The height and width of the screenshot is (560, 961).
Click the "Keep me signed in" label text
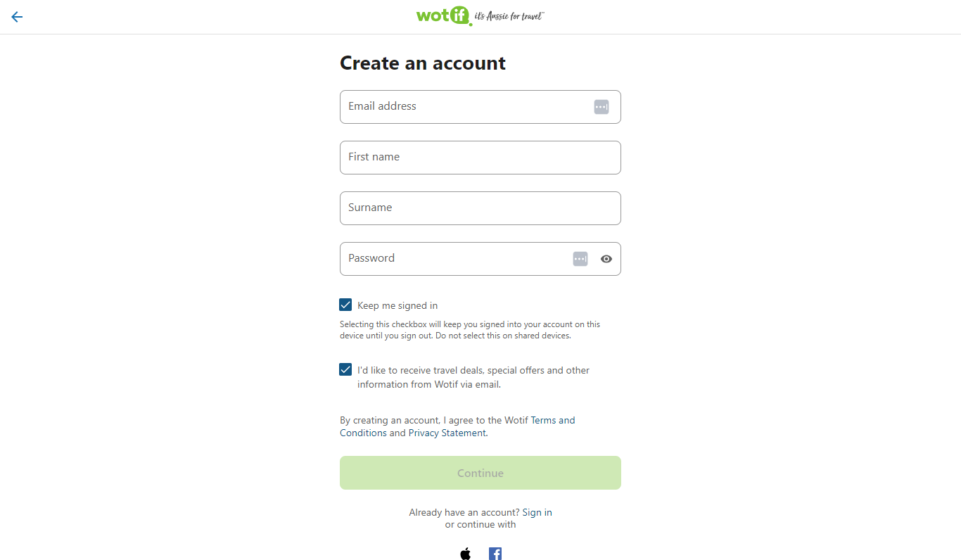point(397,305)
